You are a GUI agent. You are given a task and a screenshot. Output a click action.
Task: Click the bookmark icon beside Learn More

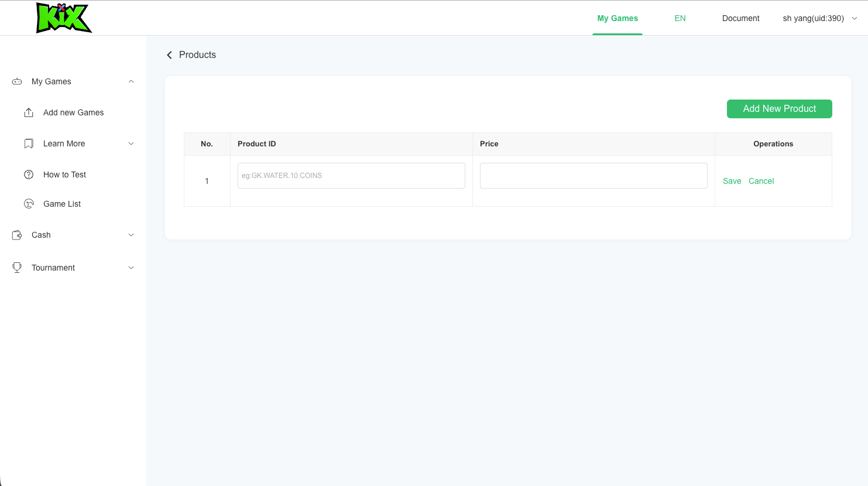tap(29, 143)
